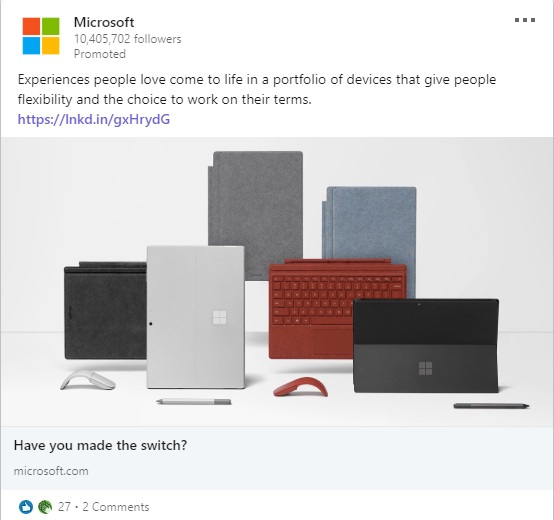Click the white Arc mouse in the image
The height and width of the screenshot is (520, 554).
(x=88, y=380)
